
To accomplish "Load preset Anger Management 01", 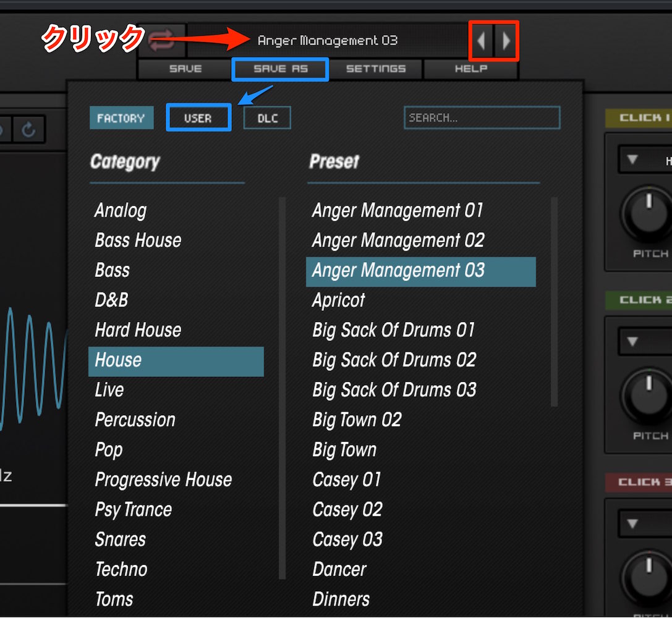I will tap(421, 210).
